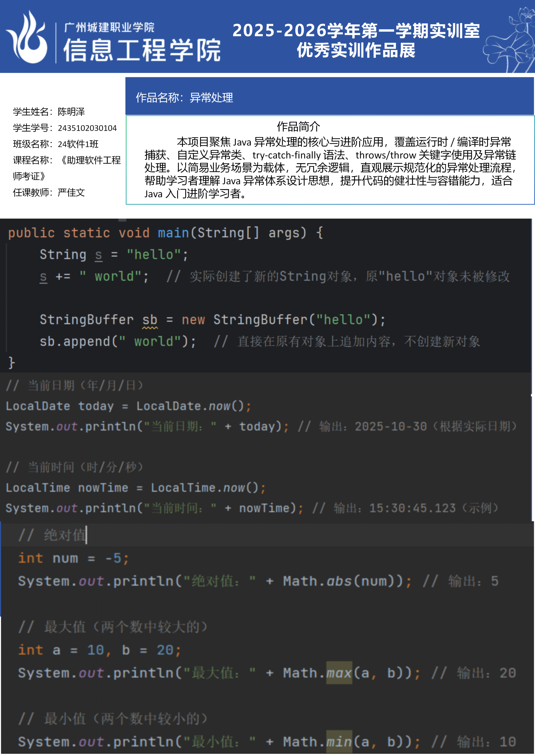Select the class name 24软件1班
The height and width of the screenshot is (756, 535).
78,144
